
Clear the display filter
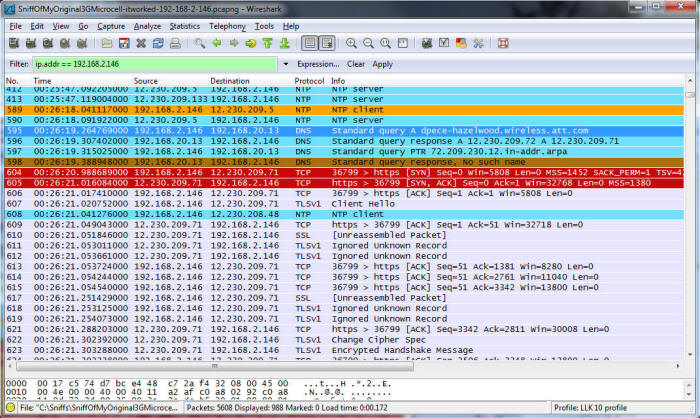(x=356, y=64)
